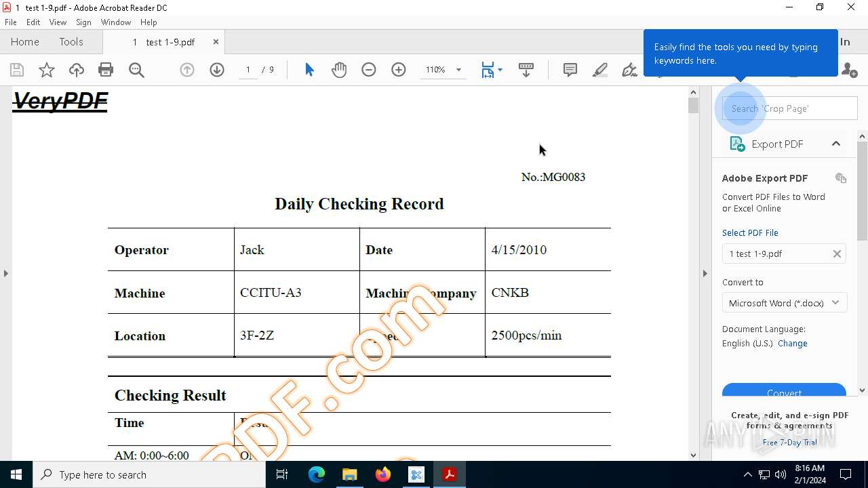Collapse the Export PDF section chevron
Viewport: 868px width, 488px height.
pos(836,144)
